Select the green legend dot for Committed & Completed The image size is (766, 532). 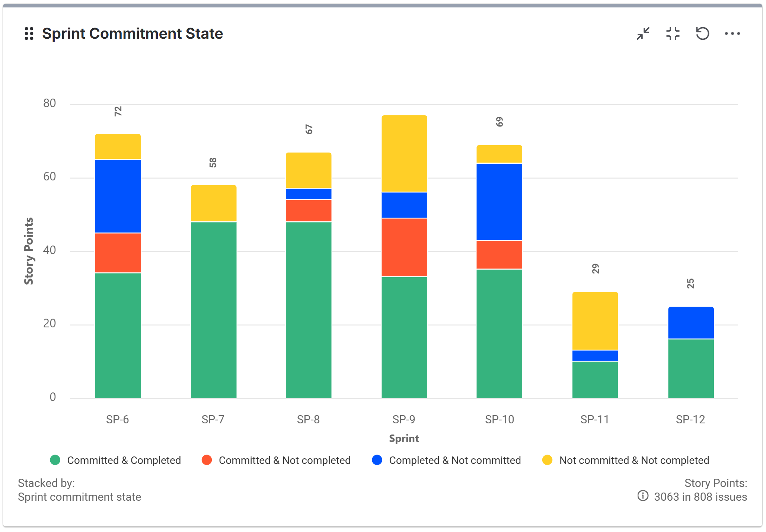(x=56, y=460)
